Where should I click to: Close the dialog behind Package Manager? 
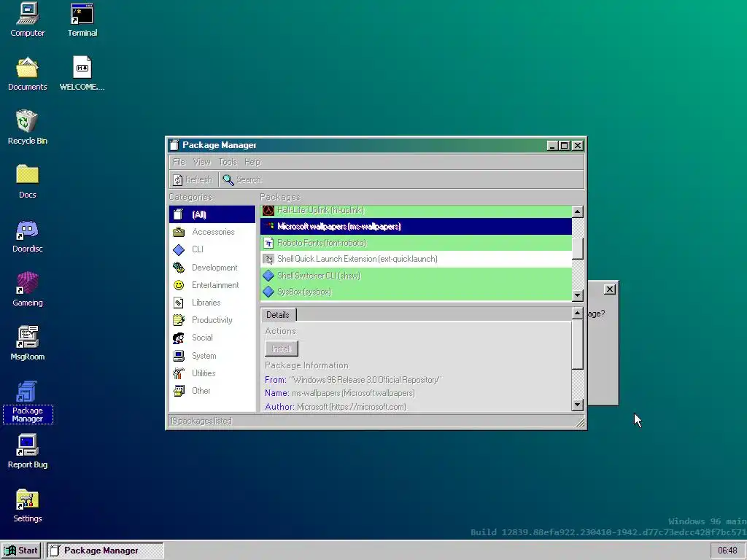(x=609, y=289)
